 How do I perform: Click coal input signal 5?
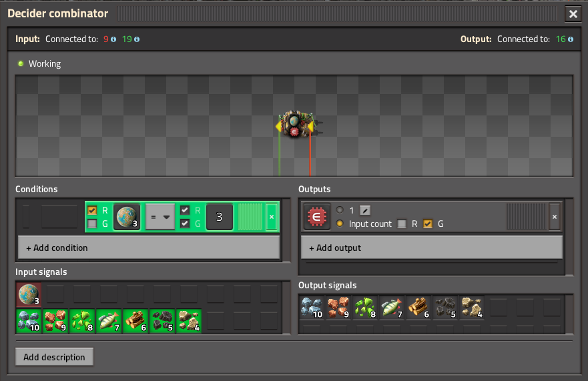162,321
